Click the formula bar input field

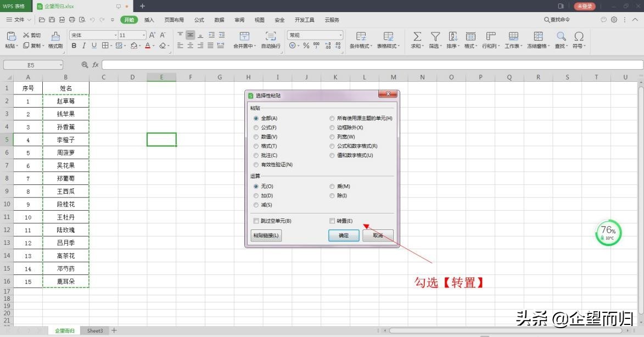click(x=372, y=65)
